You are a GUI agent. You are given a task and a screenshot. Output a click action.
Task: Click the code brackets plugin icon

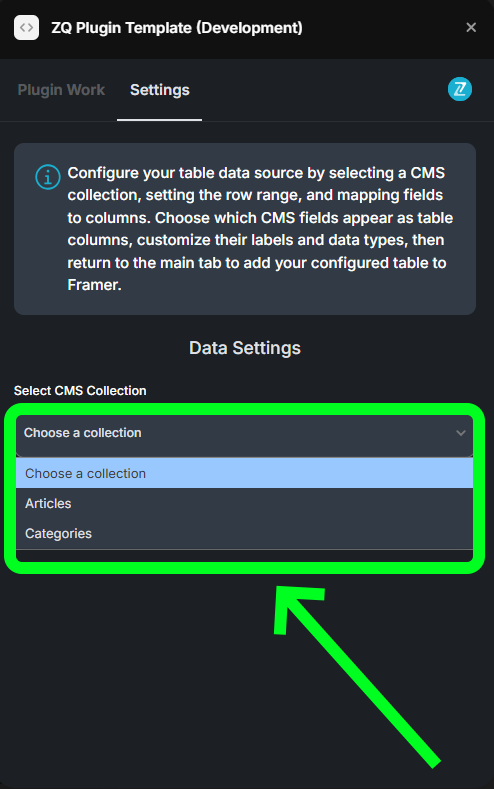(26, 27)
